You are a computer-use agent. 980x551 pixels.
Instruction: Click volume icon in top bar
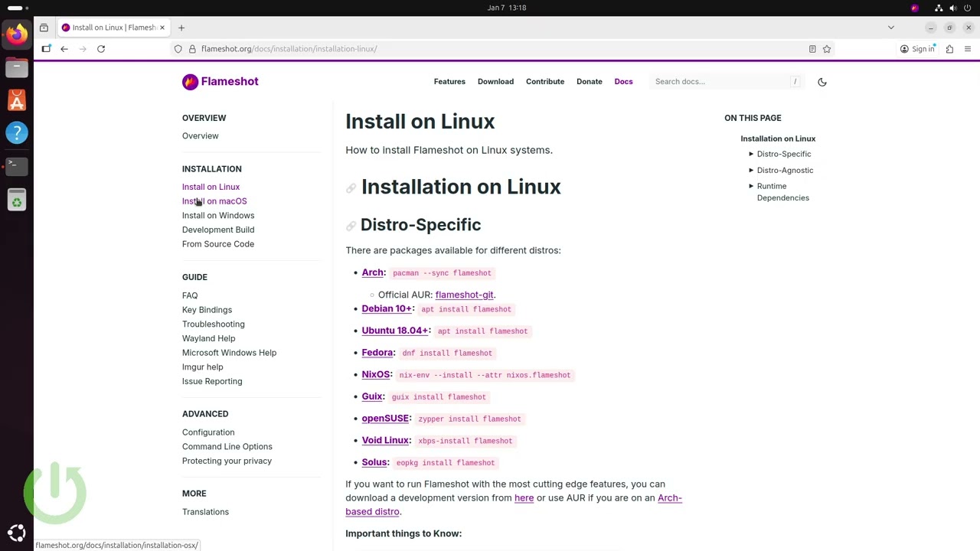tap(953, 8)
